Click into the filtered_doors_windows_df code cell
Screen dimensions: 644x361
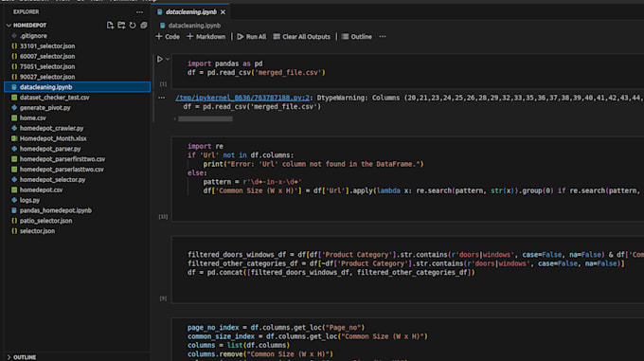pos(408,270)
